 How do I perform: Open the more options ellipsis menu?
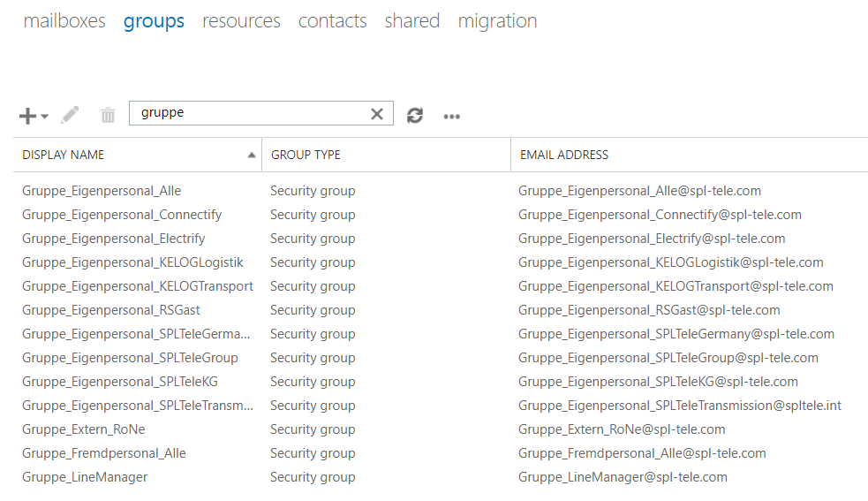tap(452, 117)
